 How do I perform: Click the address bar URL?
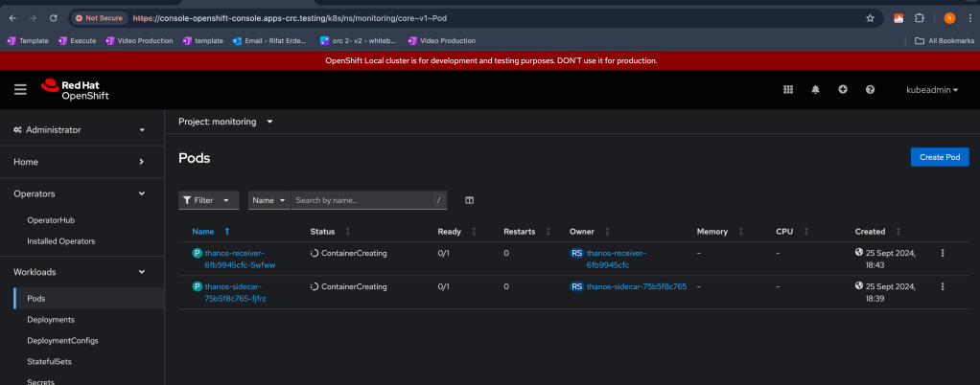pyautogui.click(x=290, y=18)
